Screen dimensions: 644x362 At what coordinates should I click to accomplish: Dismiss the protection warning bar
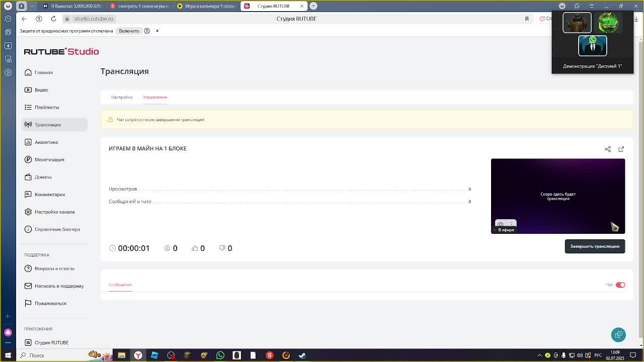(157, 31)
